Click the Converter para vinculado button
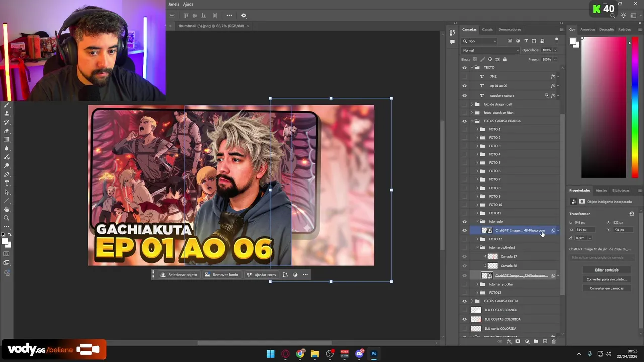644x362 pixels. pos(607,279)
